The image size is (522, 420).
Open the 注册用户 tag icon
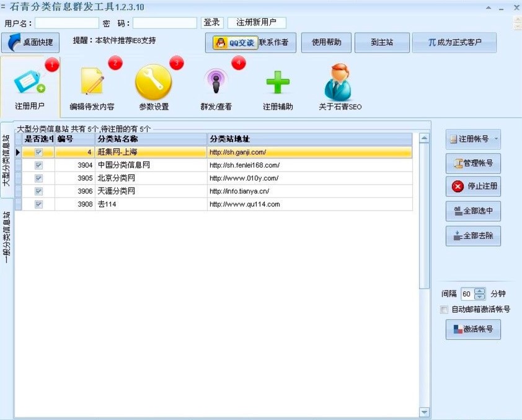point(29,82)
